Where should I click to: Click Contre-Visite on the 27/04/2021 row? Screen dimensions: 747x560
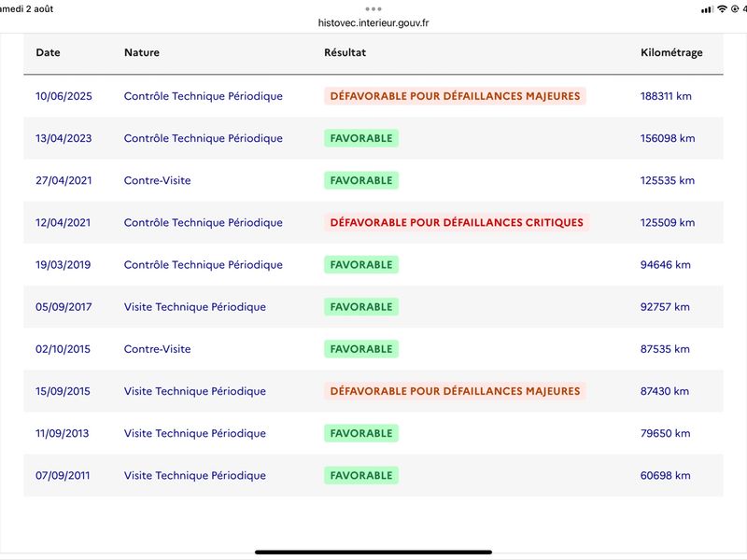tap(157, 180)
